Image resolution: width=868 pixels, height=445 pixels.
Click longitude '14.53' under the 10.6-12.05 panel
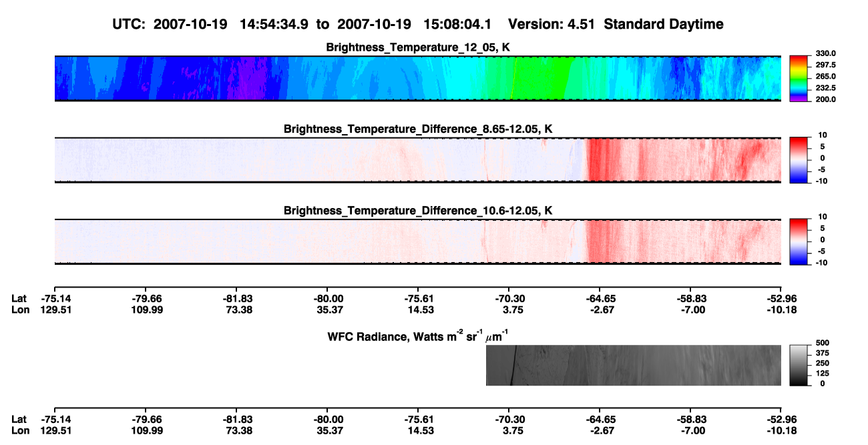point(419,310)
